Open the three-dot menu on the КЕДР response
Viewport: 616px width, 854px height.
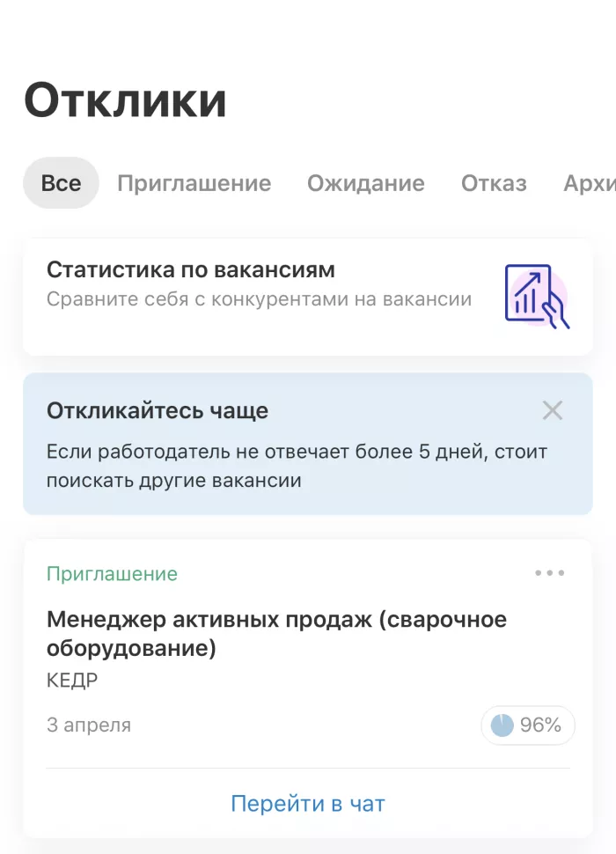click(x=550, y=573)
